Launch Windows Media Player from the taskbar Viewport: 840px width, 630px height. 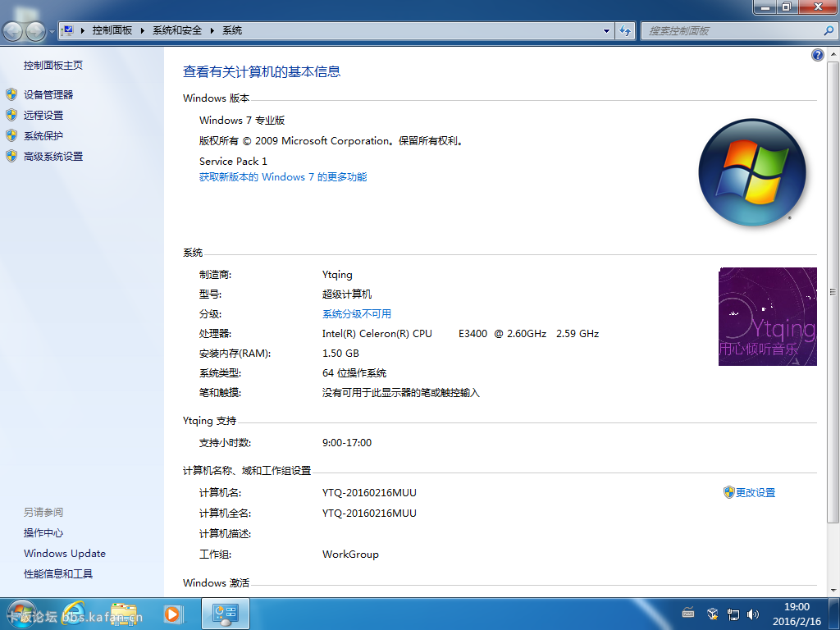172,614
